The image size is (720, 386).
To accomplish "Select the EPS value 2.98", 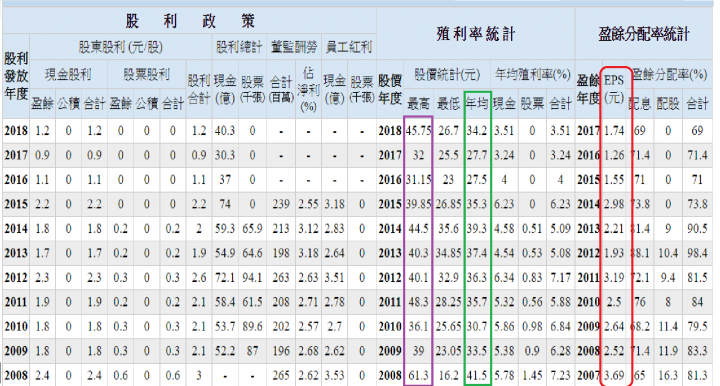I will pyautogui.click(x=614, y=204).
